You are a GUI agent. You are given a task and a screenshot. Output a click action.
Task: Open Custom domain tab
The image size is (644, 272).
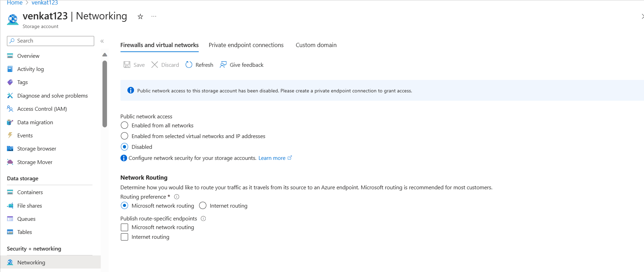coord(316,45)
